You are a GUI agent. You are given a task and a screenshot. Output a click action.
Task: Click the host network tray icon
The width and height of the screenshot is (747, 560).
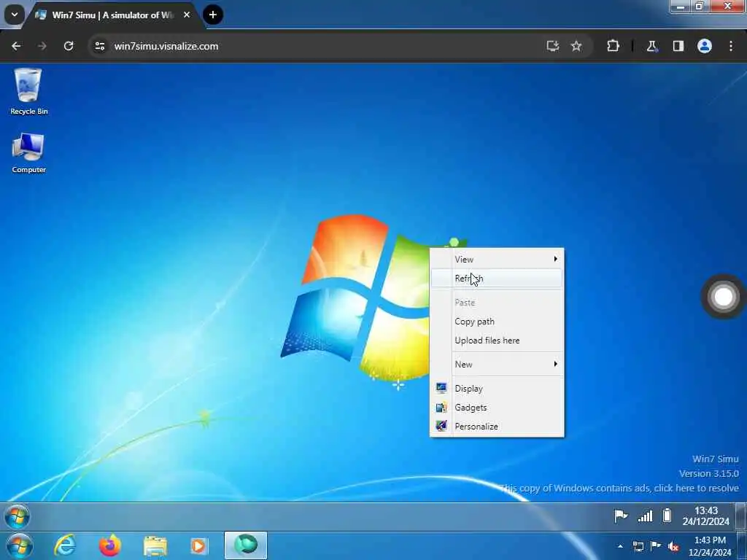(638, 546)
